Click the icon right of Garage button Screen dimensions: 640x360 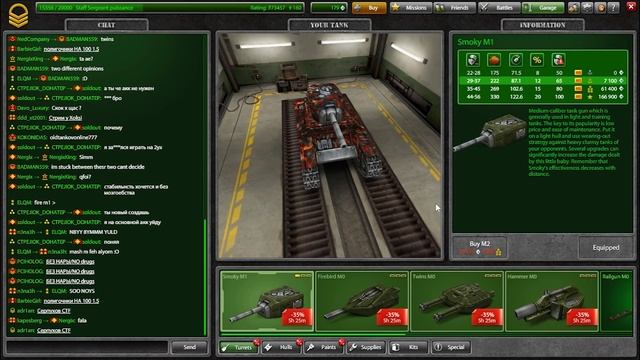[x=573, y=8]
